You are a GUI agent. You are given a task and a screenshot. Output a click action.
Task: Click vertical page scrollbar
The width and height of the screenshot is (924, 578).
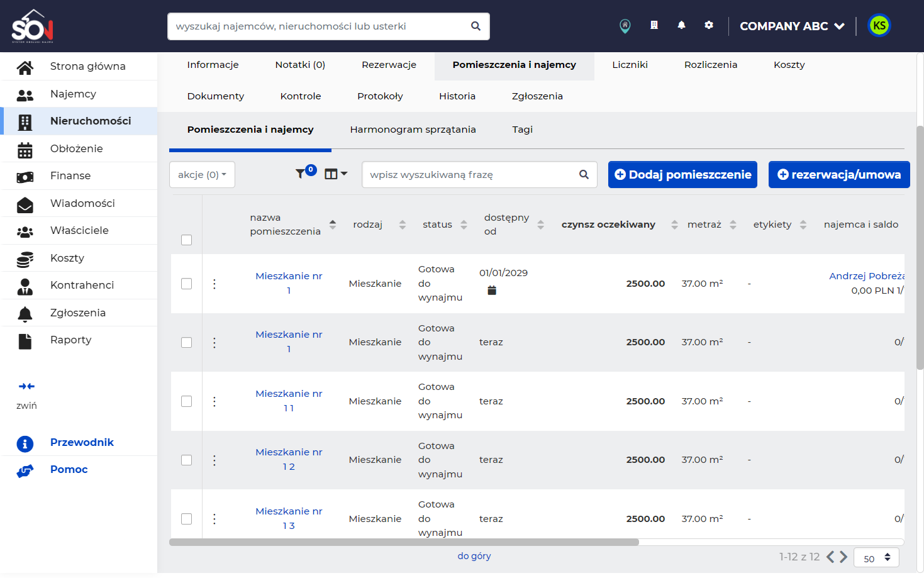(x=920, y=247)
